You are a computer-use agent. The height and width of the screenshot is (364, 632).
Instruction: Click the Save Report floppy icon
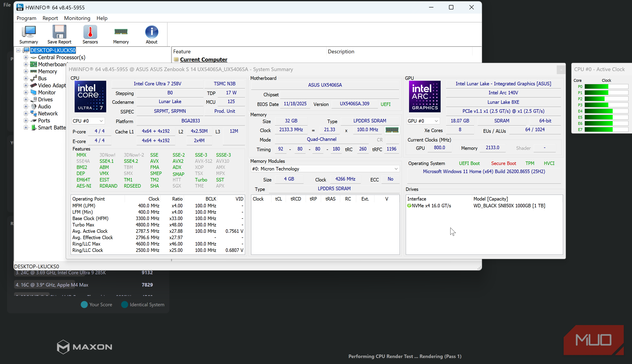pos(59,32)
